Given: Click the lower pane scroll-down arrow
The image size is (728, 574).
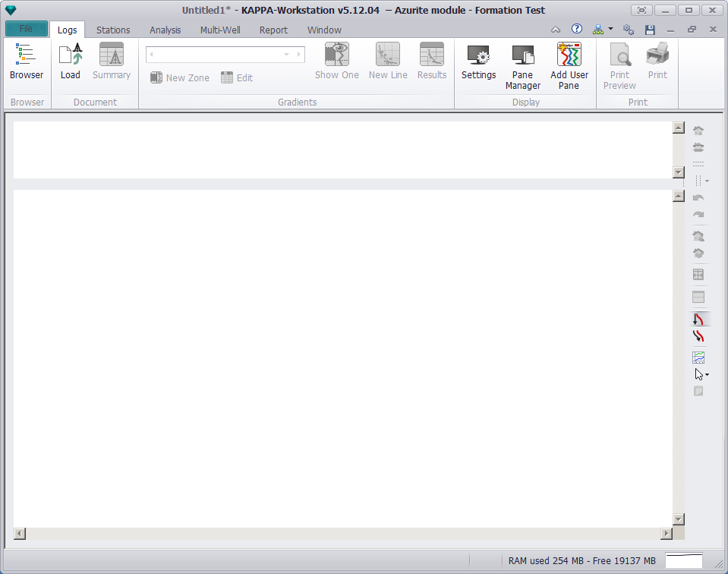Looking at the screenshot, I should (679, 519).
